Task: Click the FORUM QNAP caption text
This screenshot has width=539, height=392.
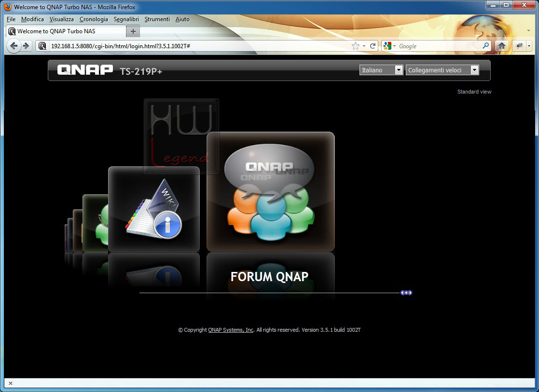Action: pyautogui.click(x=269, y=277)
